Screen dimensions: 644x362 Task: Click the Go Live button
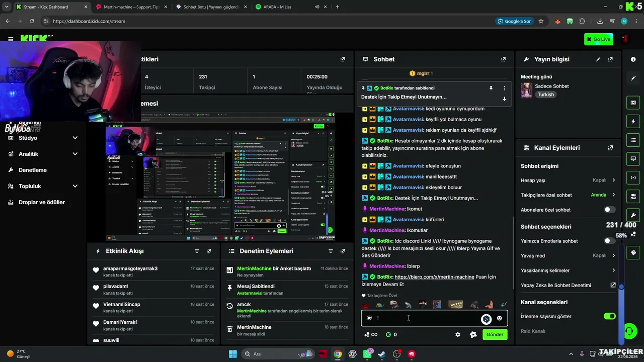[x=599, y=39]
